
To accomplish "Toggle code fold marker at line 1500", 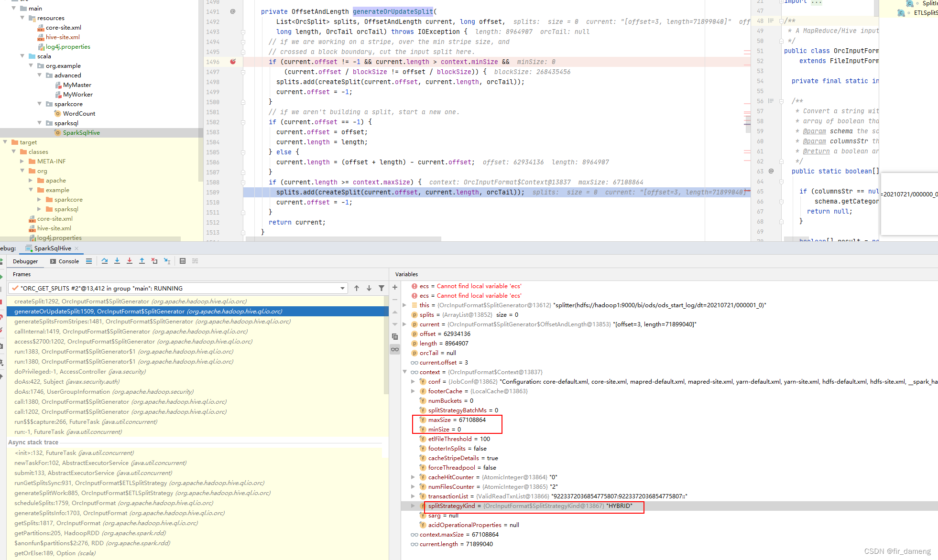I will pyautogui.click(x=243, y=102).
